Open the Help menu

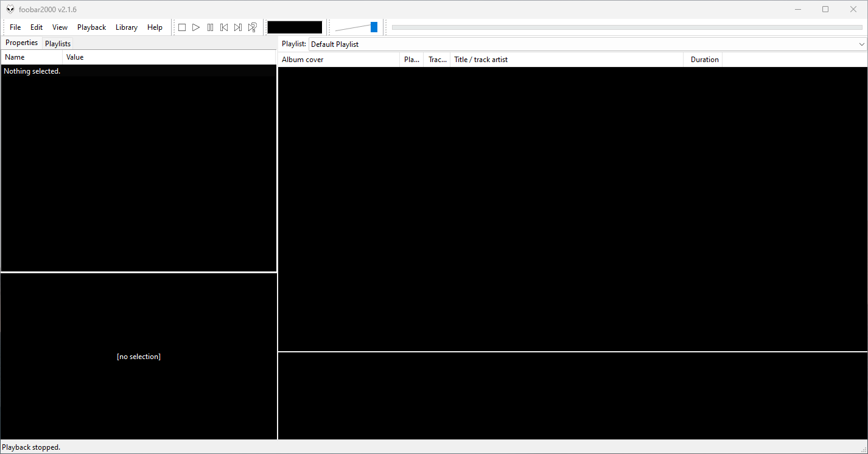(x=155, y=27)
